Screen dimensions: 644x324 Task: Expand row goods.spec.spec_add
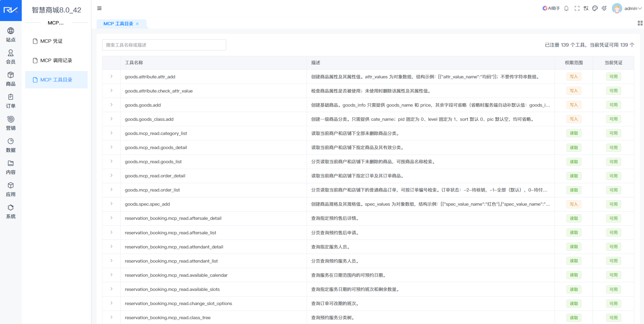click(111, 204)
